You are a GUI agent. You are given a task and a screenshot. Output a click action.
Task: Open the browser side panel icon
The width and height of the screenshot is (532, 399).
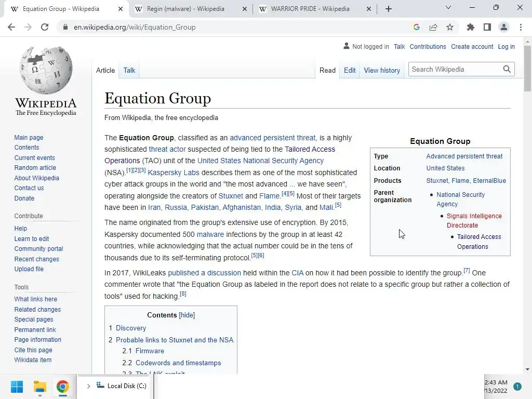point(487,27)
